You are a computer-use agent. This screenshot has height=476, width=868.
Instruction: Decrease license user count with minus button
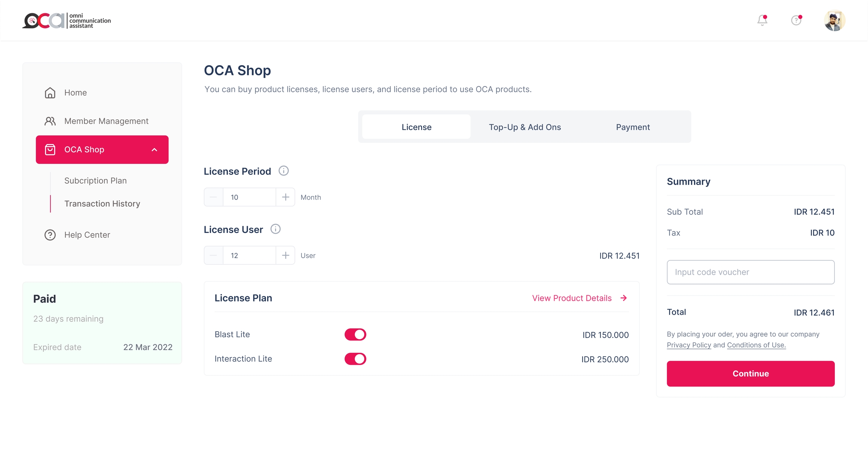(214, 256)
